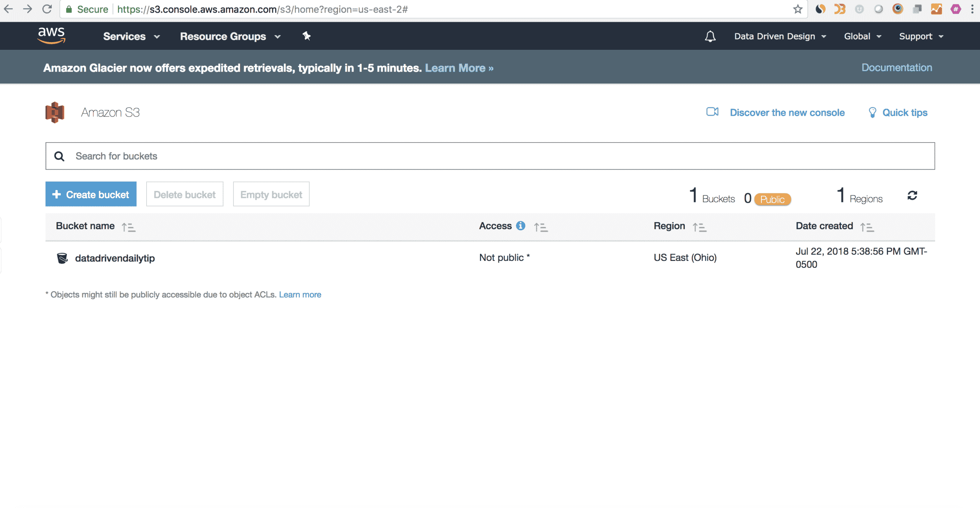The width and height of the screenshot is (980, 508).
Task: Follow the Glacier Learn More link
Action: [459, 68]
